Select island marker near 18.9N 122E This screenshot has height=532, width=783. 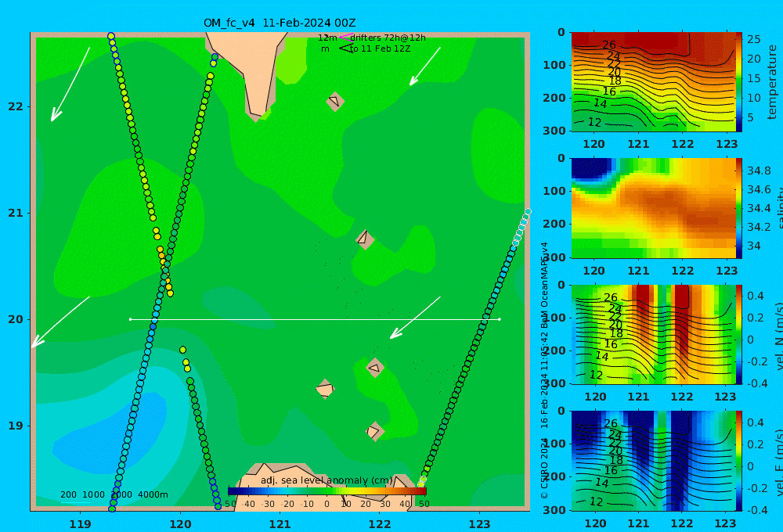[x=374, y=431]
